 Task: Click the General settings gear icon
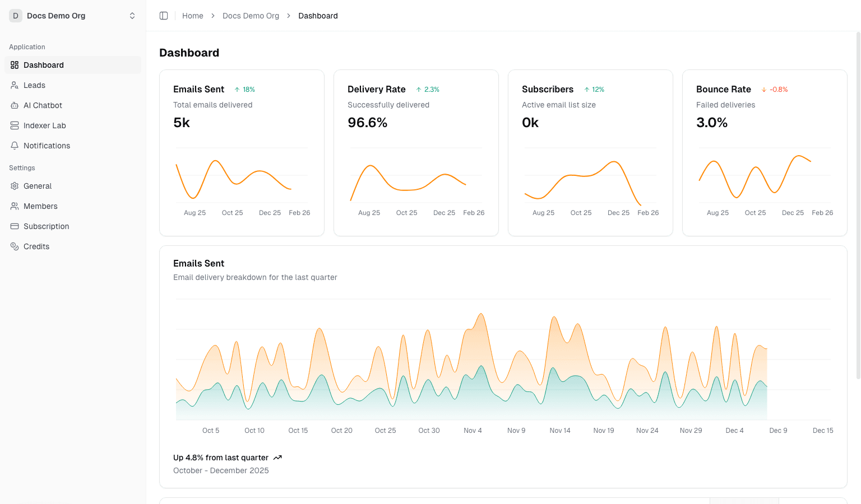(x=15, y=186)
